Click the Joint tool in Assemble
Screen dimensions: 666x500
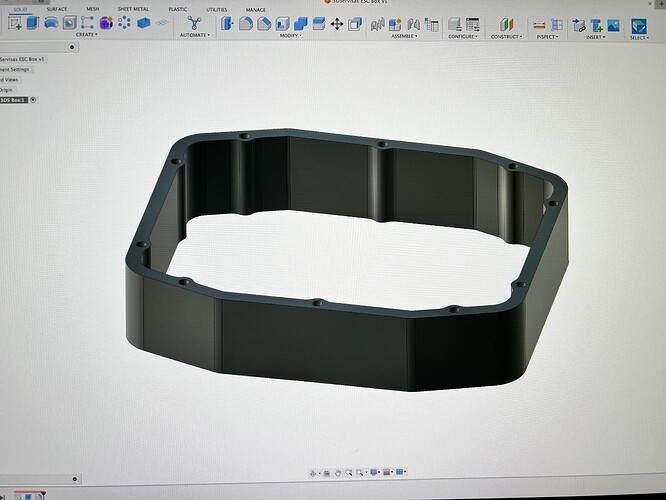pyautogui.click(x=377, y=25)
